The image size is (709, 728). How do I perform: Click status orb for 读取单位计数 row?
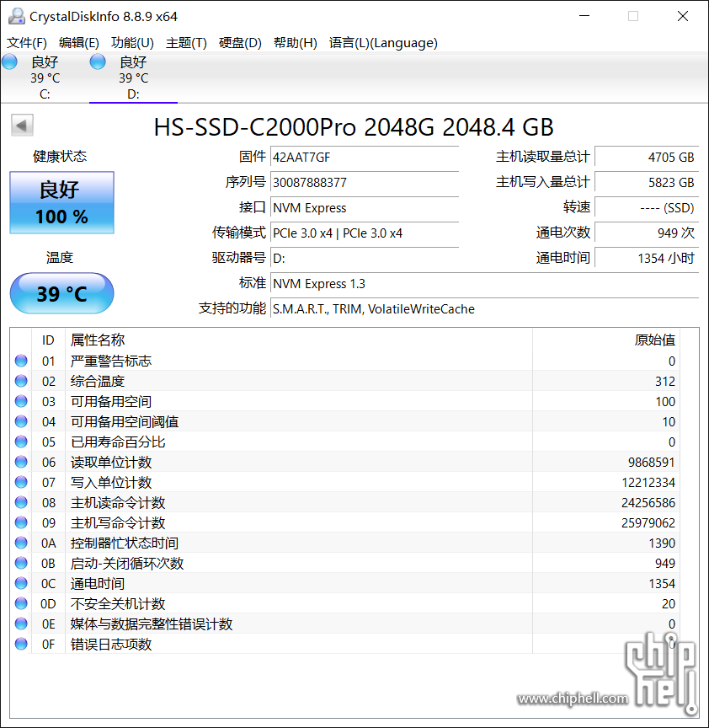click(21, 462)
